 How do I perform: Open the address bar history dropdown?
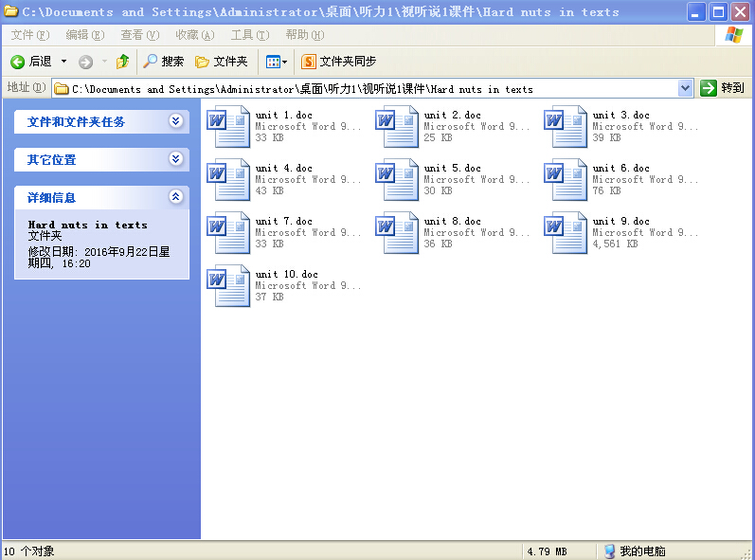(686, 88)
